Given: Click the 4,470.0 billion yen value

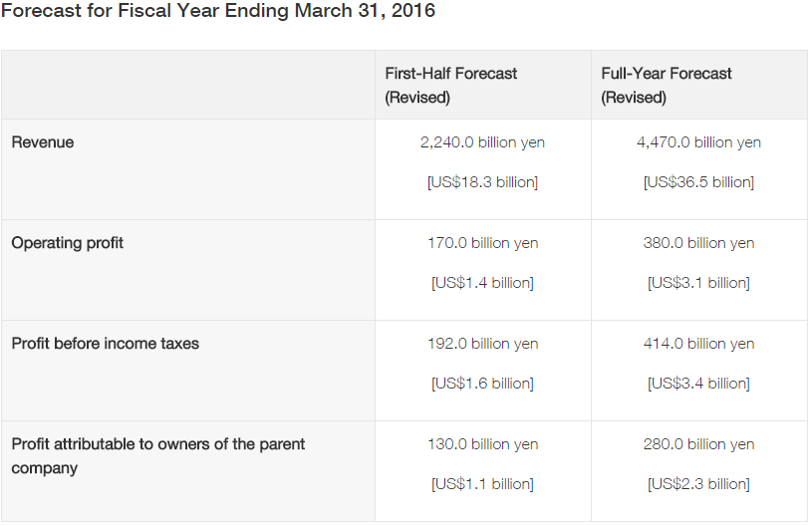Looking at the screenshot, I should coord(698,142).
